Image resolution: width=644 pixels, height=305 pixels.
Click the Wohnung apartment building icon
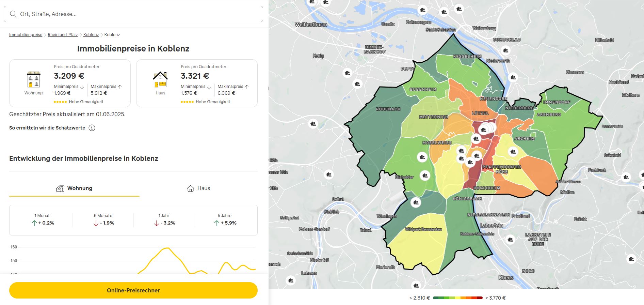point(33,80)
